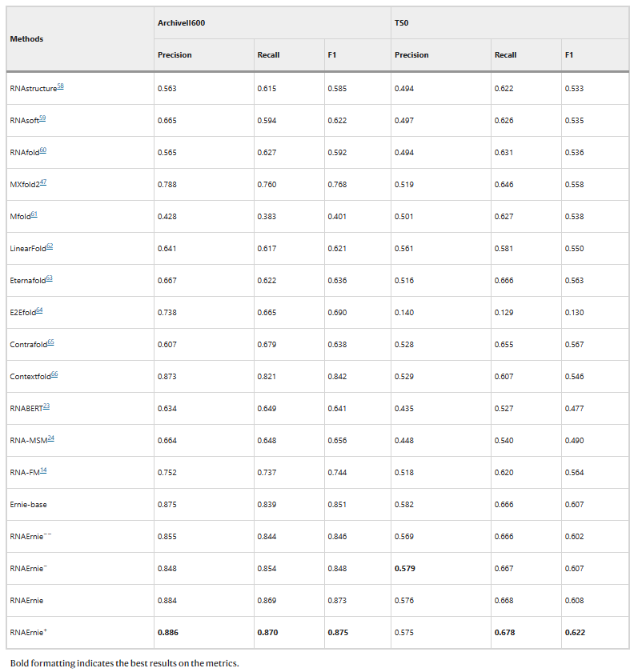The height and width of the screenshot is (672, 634).
Task: Open reference 64 beside E2Efold
Action: click(x=39, y=310)
